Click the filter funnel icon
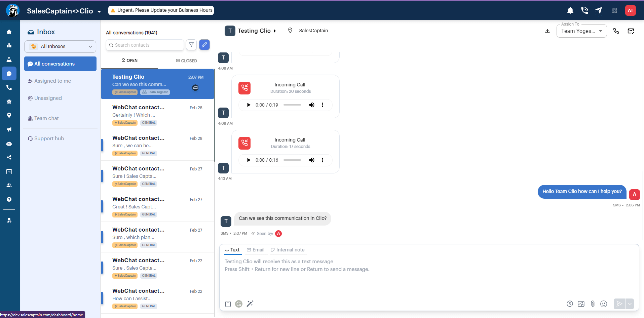This screenshot has width=644, height=318. tap(191, 45)
